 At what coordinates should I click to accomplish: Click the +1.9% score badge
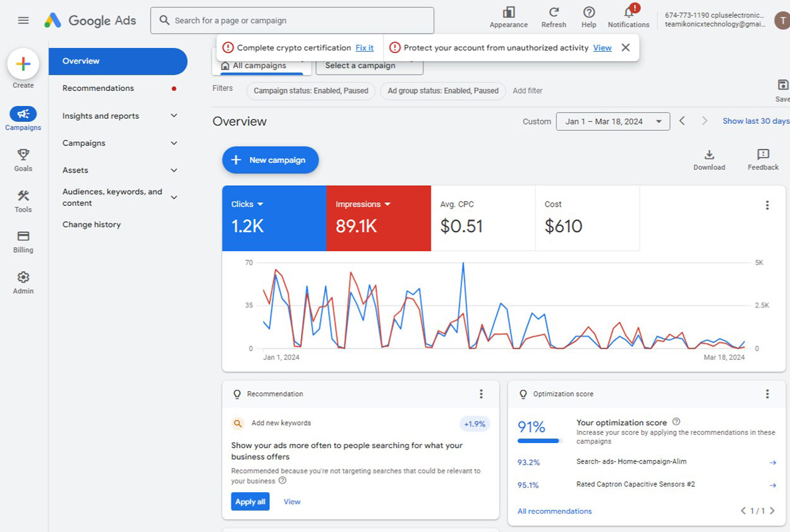(475, 424)
